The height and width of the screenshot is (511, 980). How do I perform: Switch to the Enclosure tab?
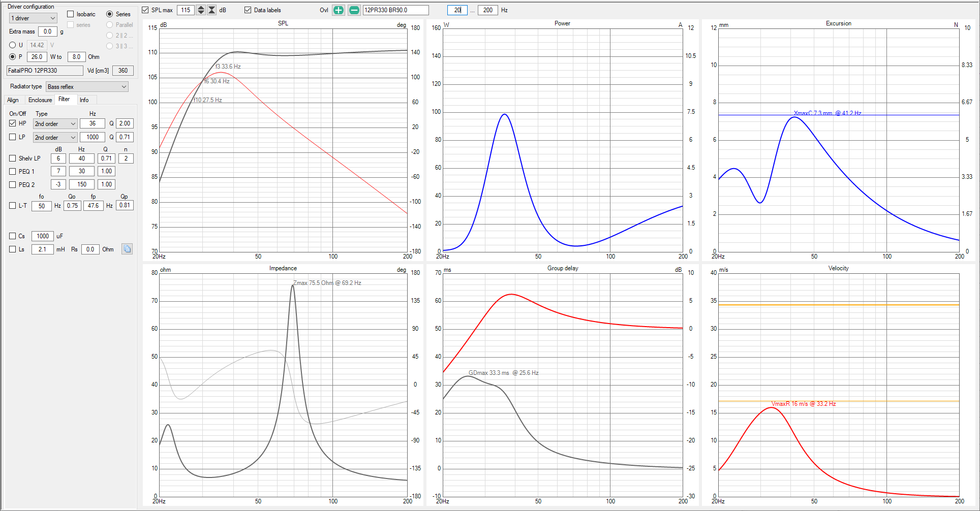[x=40, y=100]
